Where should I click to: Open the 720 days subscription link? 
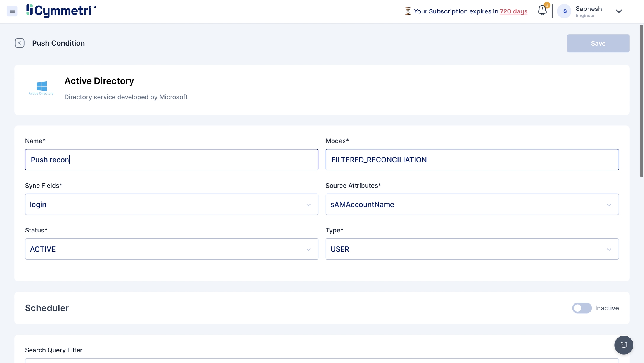pos(513,11)
